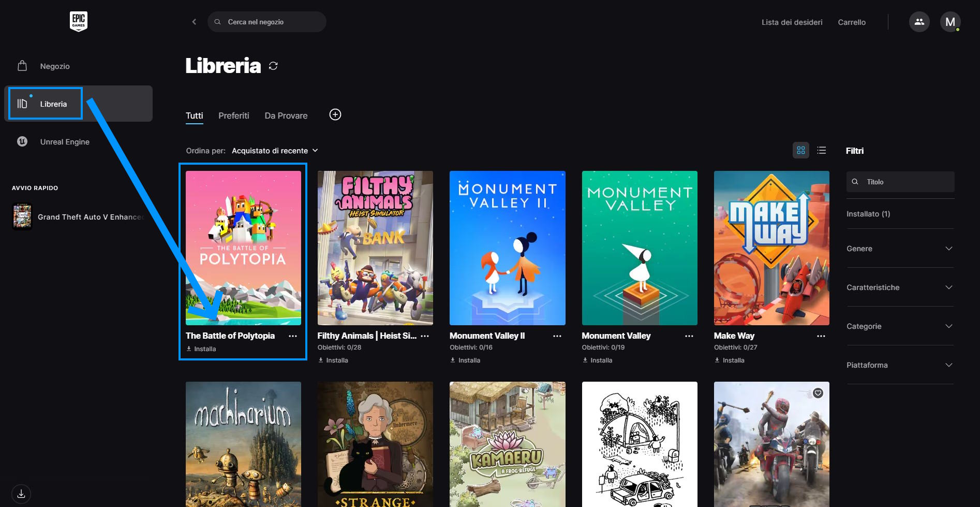Open the black-and-white sketch game cover
980x507 pixels.
pos(640,444)
